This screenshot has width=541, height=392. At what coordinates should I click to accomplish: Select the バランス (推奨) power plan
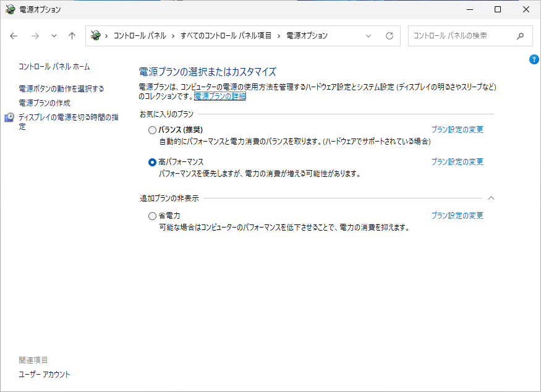click(153, 130)
